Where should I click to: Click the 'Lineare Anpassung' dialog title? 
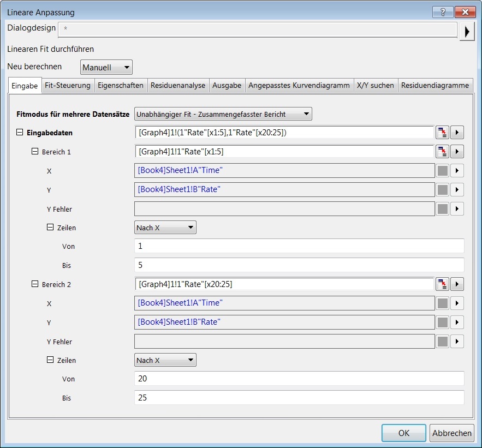41,13
